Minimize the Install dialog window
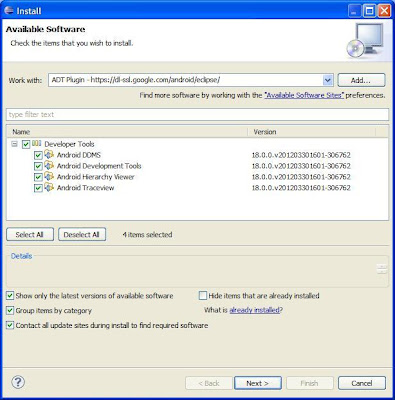 (354, 11)
